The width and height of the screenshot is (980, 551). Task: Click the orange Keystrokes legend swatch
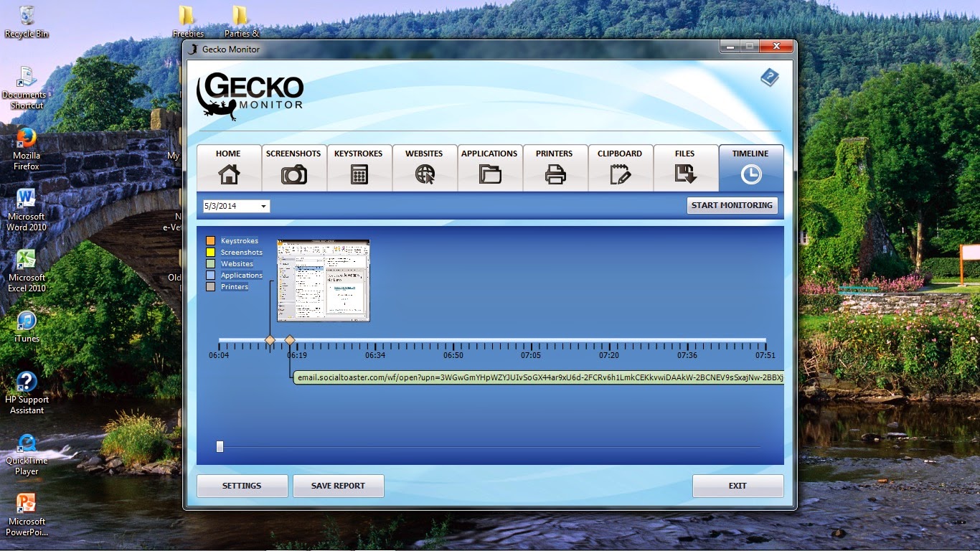point(211,241)
